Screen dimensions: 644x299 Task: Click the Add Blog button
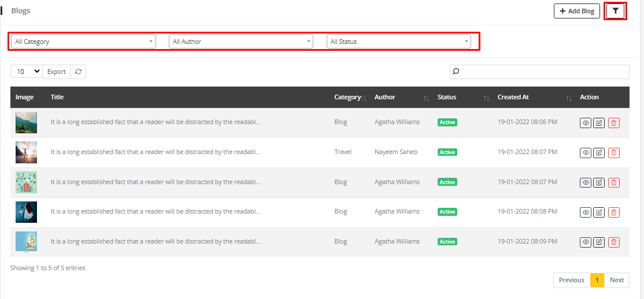coord(576,11)
